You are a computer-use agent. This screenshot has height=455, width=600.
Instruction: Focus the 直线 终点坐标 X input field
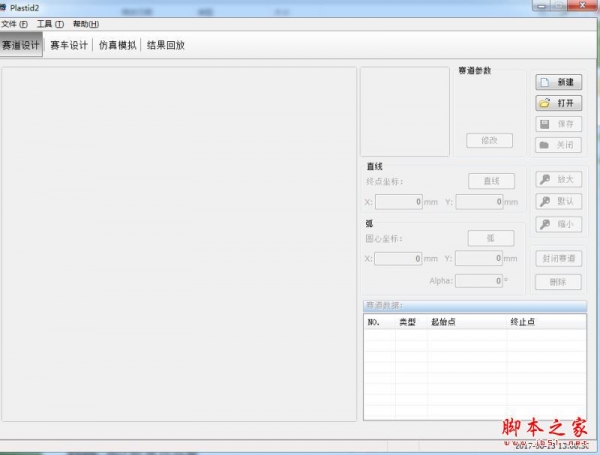[399, 202]
